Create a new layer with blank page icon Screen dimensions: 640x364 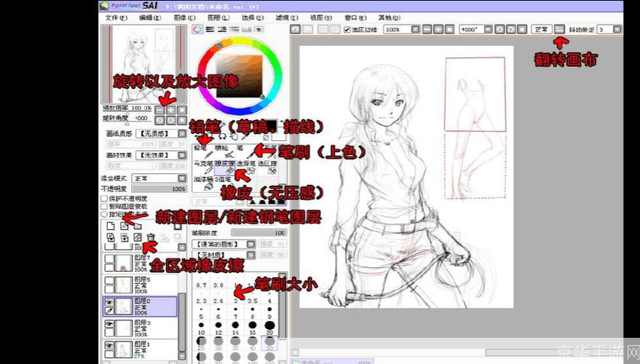(x=111, y=226)
